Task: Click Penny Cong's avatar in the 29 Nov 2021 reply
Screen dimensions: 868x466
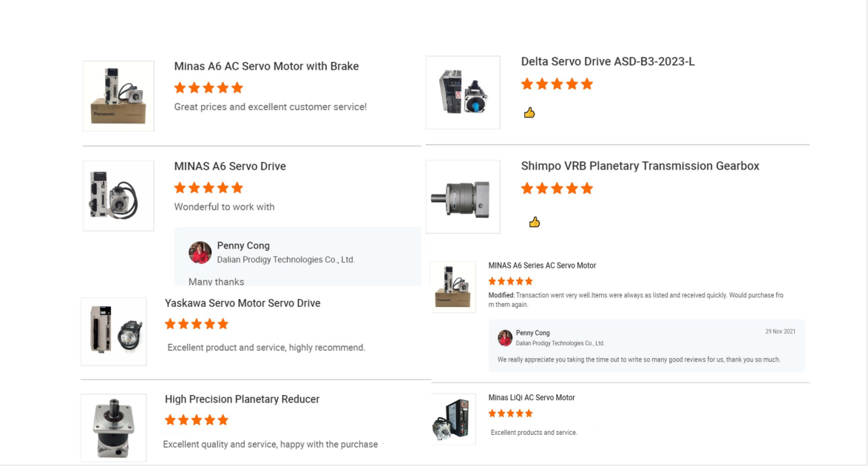Action: coord(505,337)
